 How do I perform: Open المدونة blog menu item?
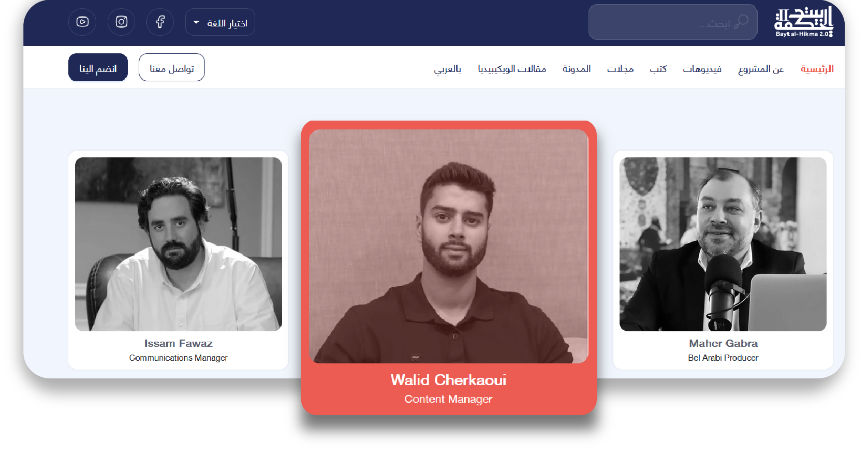click(577, 69)
